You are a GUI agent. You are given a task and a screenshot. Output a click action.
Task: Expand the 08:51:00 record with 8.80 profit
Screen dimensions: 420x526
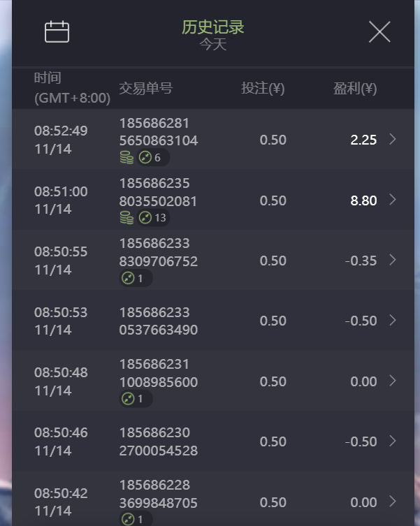(393, 200)
